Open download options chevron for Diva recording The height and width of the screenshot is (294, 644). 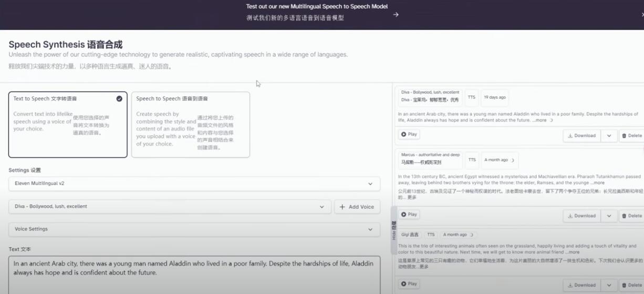click(x=609, y=136)
